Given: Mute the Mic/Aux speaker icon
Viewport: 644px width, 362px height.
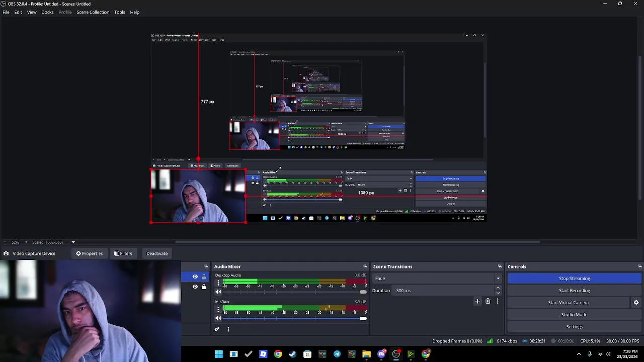Looking at the screenshot, I should 218,318.
